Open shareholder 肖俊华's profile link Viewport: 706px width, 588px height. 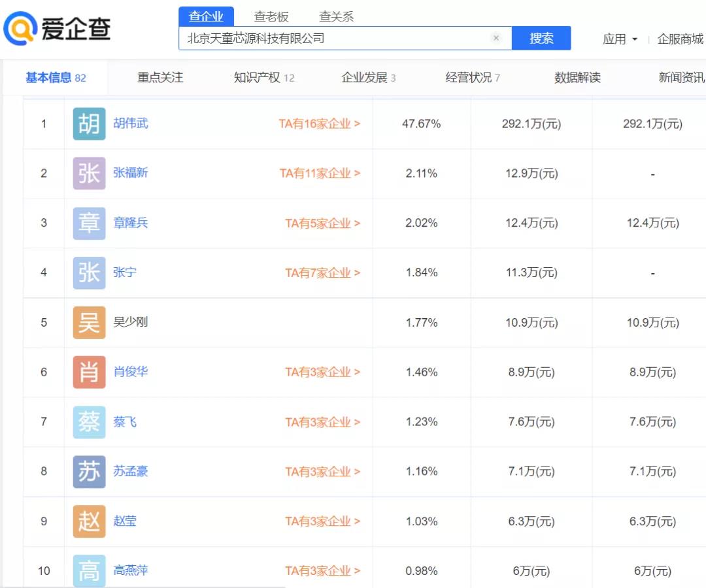coord(131,372)
